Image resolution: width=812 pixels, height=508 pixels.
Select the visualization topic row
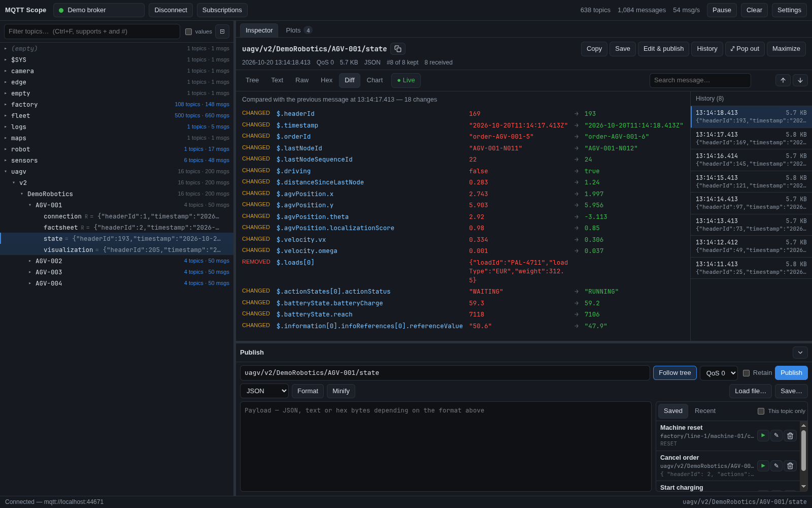(x=117, y=250)
